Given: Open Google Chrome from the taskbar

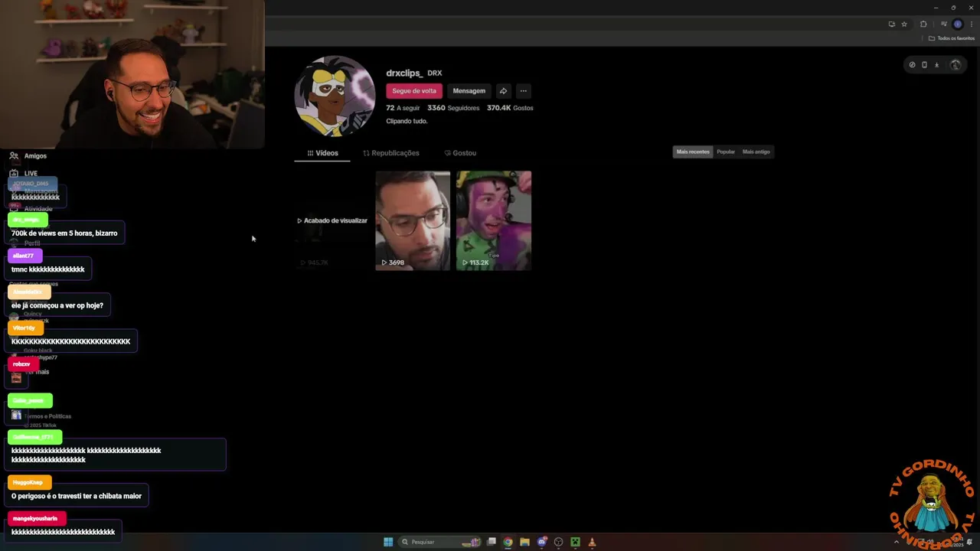Looking at the screenshot, I should point(508,542).
